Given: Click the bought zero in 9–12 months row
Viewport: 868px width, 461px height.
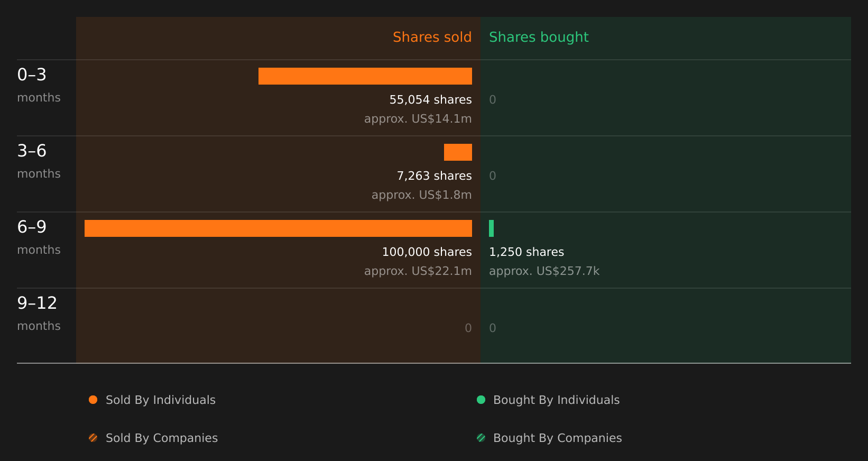Looking at the screenshot, I should click(x=493, y=328).
